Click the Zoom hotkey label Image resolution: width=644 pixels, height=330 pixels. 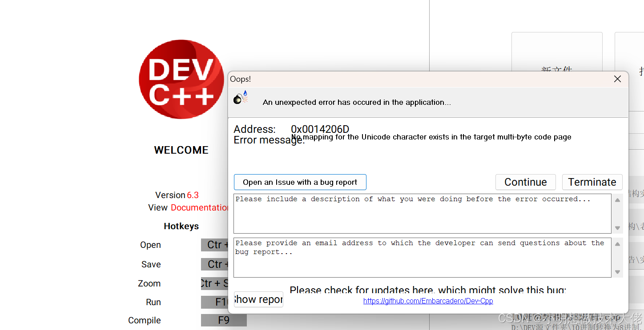[149, 283]
